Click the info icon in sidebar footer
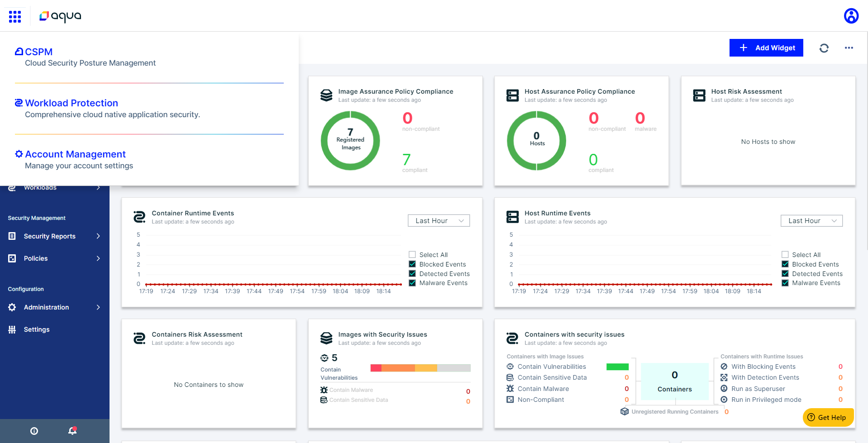 point(34,431)
